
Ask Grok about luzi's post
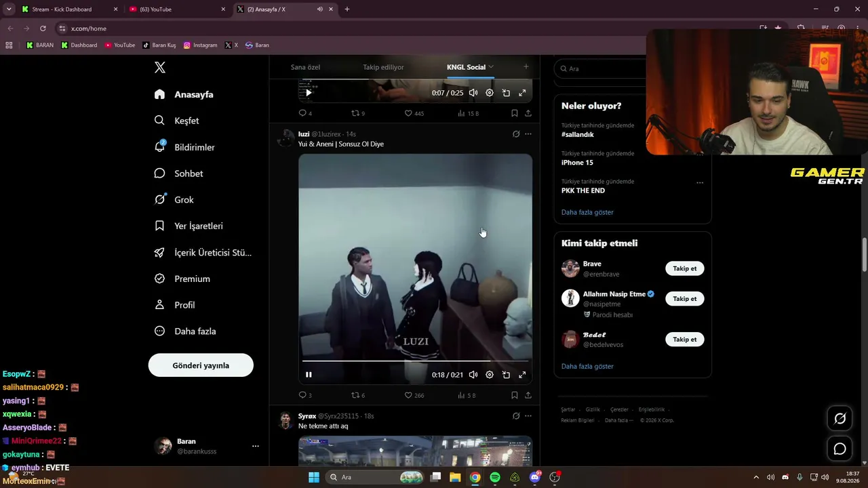(516, 134)
